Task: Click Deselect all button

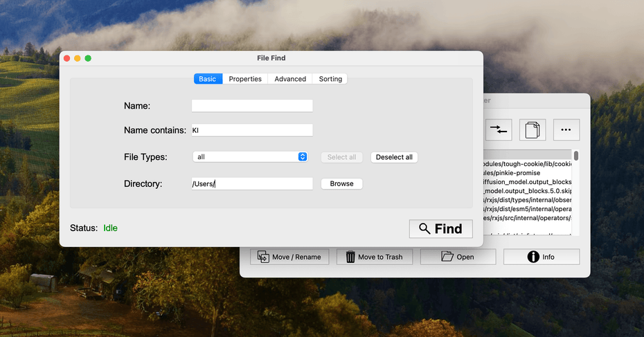Action: pos(394,157)
